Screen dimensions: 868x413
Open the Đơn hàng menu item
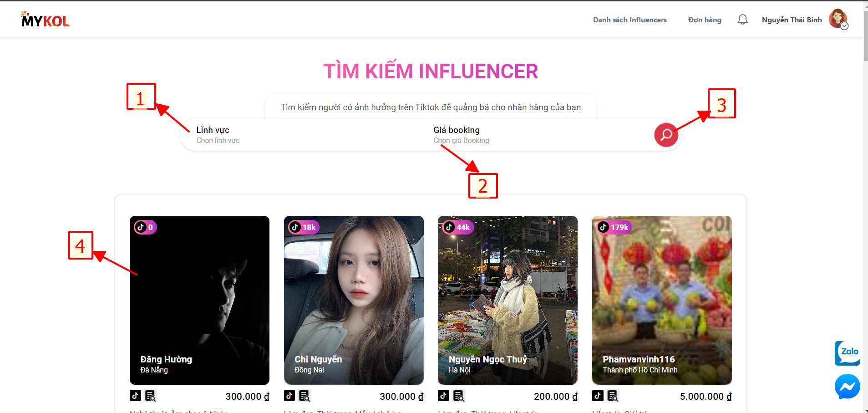(x=705, y=20)
